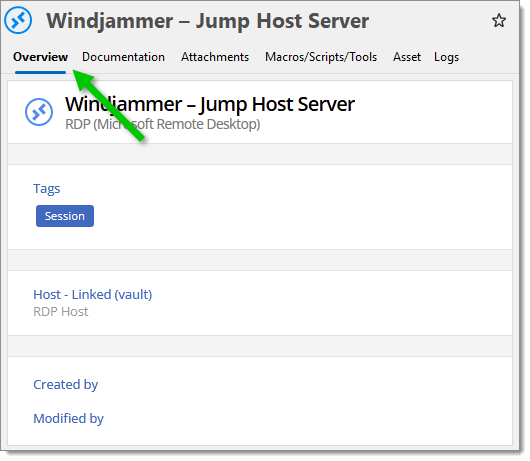Click the Host - Linked (vault) label
The image size is (530, 461).
[93, 295]
